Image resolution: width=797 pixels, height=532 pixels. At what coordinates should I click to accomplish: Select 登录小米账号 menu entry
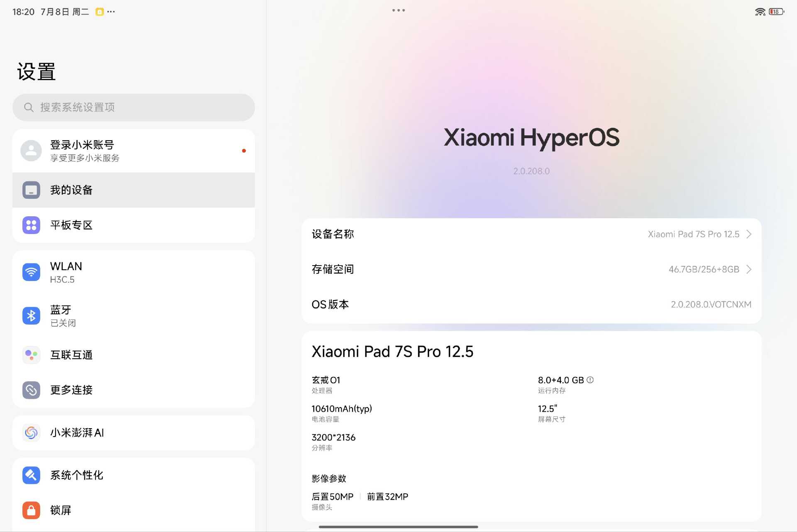(134, 151)
